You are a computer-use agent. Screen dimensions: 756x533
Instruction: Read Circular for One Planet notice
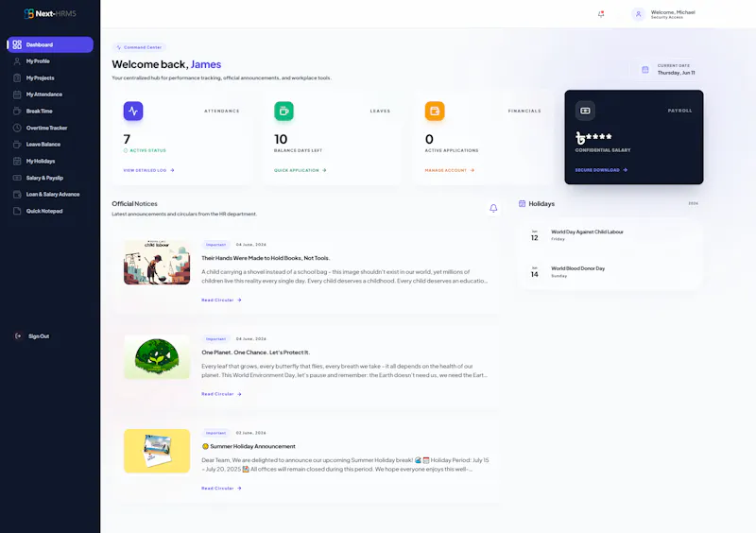point(221,394)
